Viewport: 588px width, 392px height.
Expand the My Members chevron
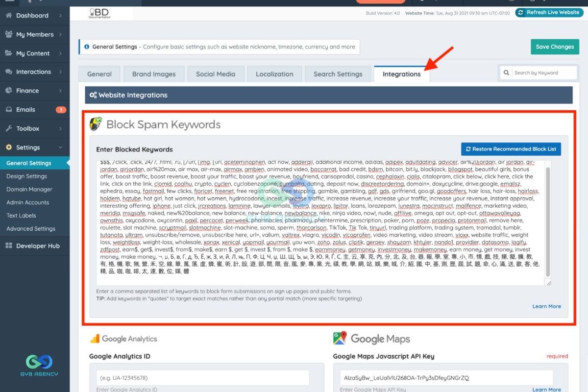60,34
